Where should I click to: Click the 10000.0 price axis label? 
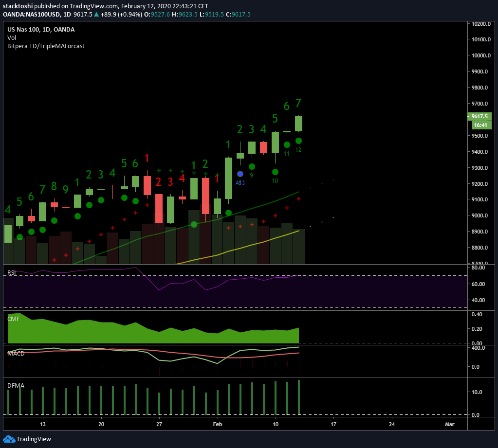click(481, 55)
